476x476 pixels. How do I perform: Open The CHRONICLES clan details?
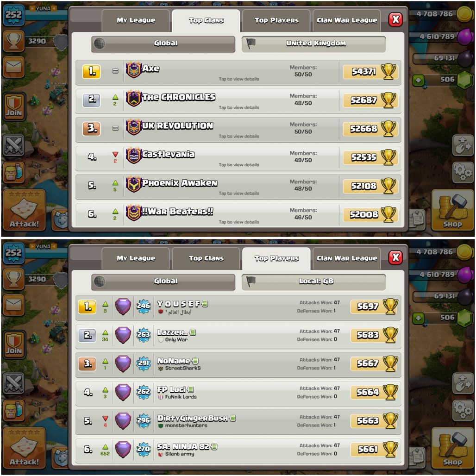point(238,101)
